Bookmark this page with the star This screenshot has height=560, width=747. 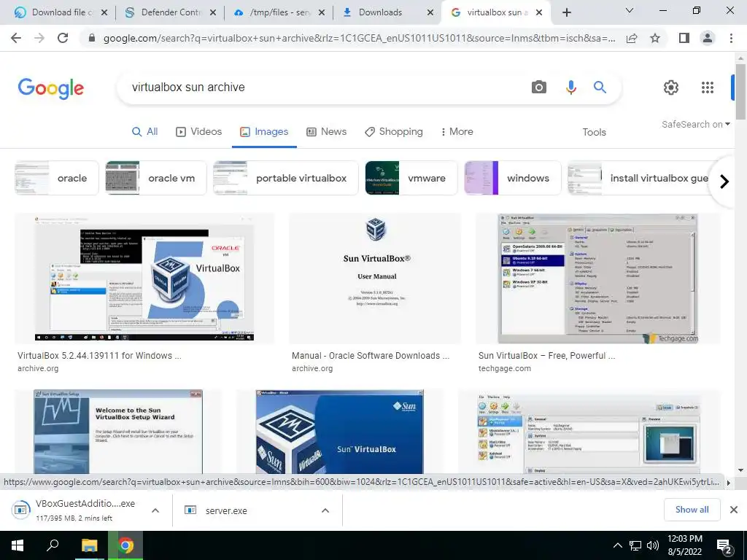click(655, 38)
